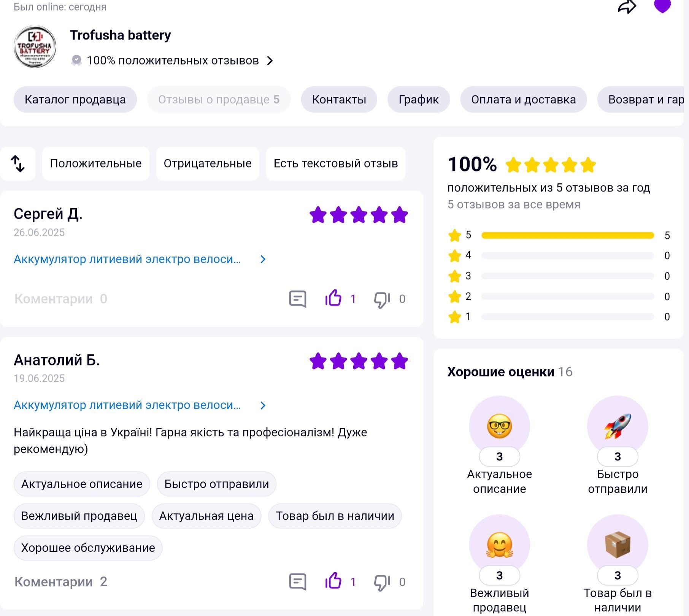
Task: Click the 3-star rating bar
Action: tap(568, 276)
